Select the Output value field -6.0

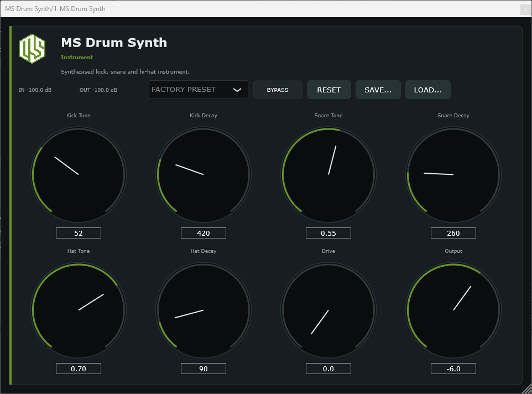pos(453,369)
